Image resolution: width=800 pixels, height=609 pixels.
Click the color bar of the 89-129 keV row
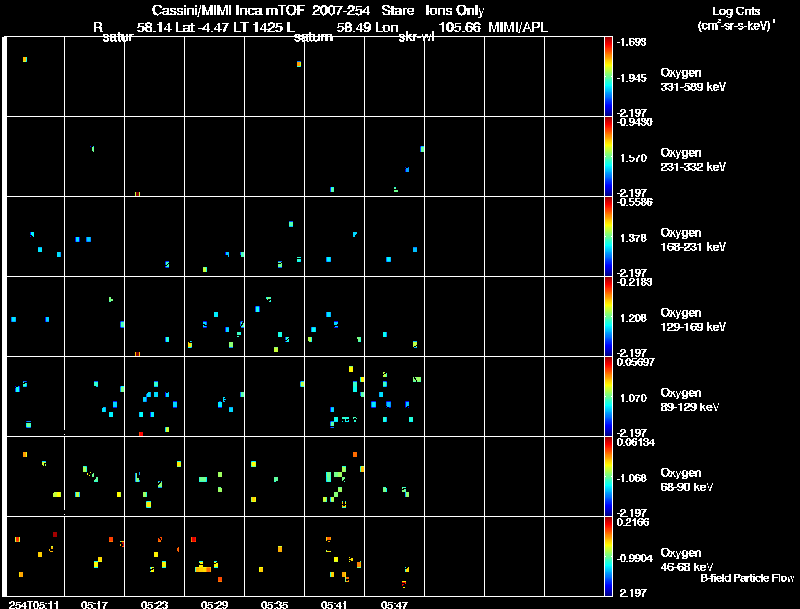(608, 396)
